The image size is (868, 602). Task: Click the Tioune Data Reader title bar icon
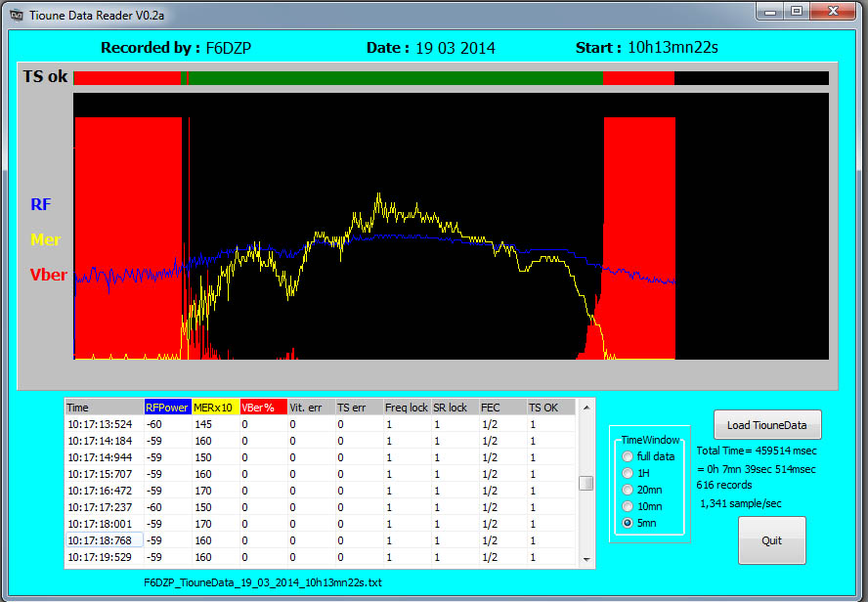(16, 15)
